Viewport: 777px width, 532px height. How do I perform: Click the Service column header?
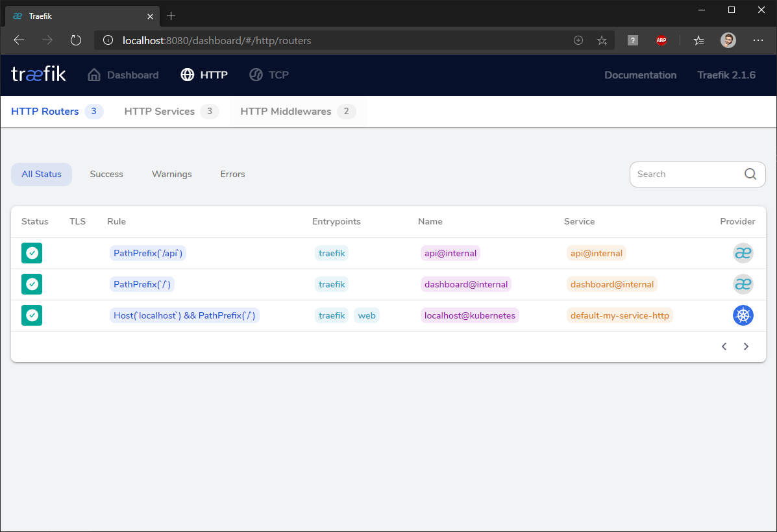pyautogui.click(x=579, y=221)
